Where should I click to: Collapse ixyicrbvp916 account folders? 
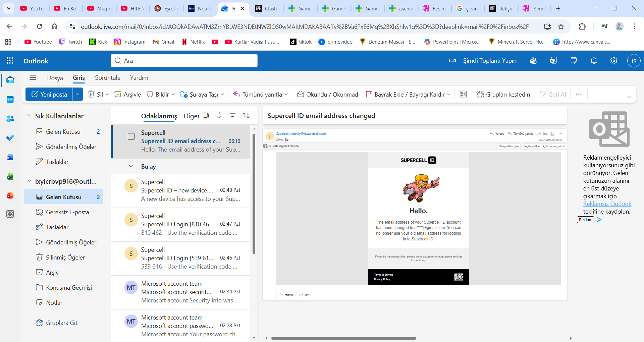(29, 181)
